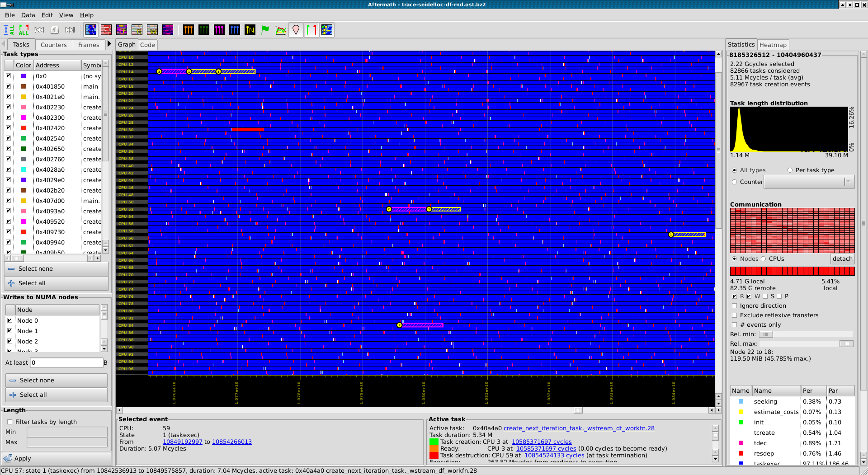Image resolution: width=868 pixels, height=475 pixels.
Task: Uncheck Node 0 in NUMA writes list
Action: (9, 320)
